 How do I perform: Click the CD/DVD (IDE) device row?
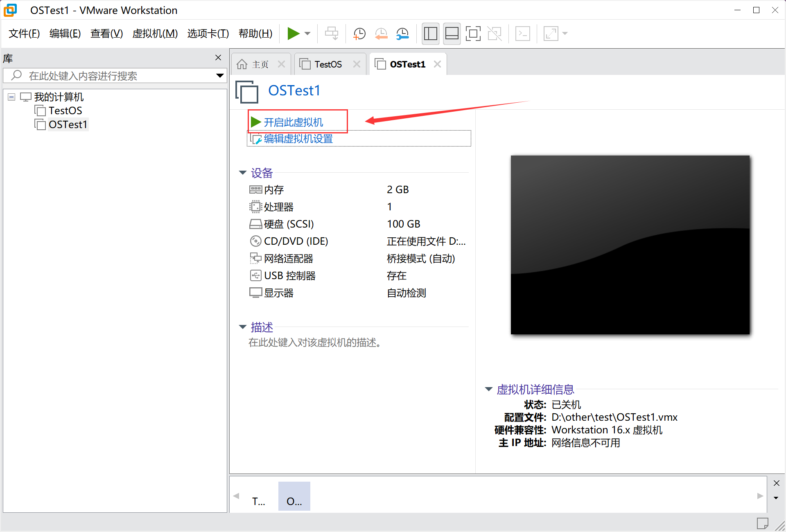tap(357, 241)
